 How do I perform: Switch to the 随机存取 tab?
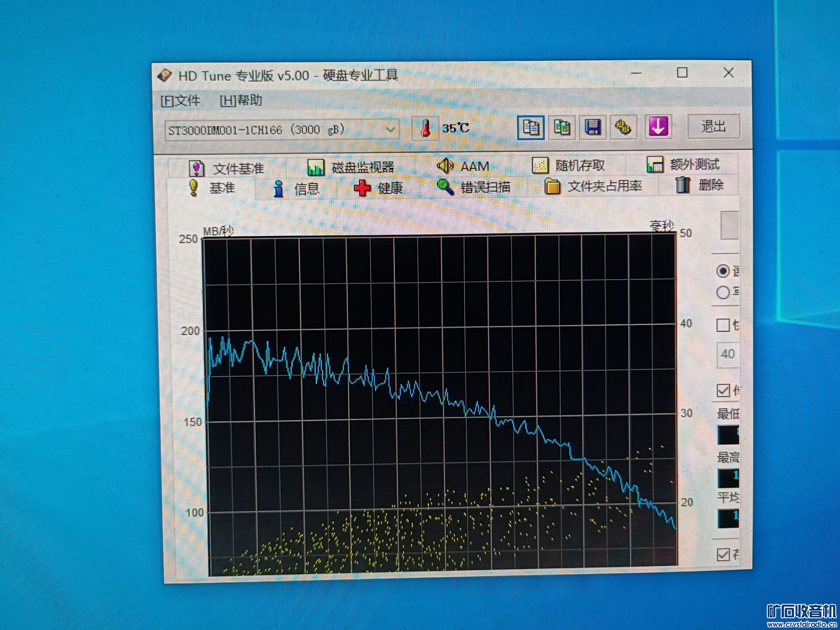[x=568, y=165]
